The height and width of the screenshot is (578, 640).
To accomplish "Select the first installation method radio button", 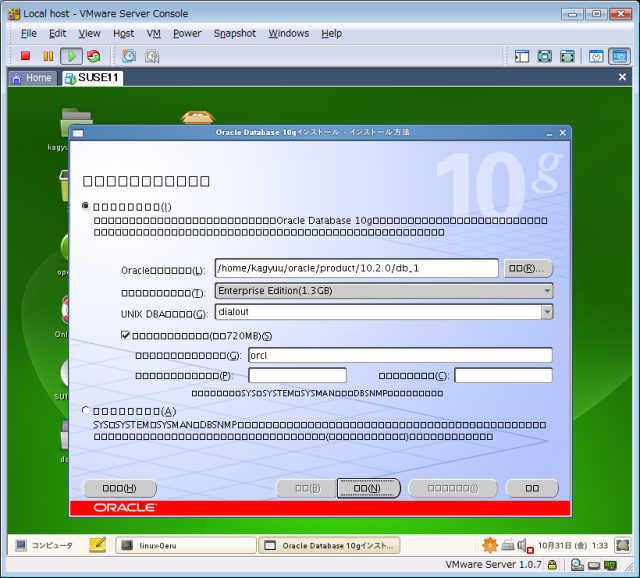I will (86, 206).
